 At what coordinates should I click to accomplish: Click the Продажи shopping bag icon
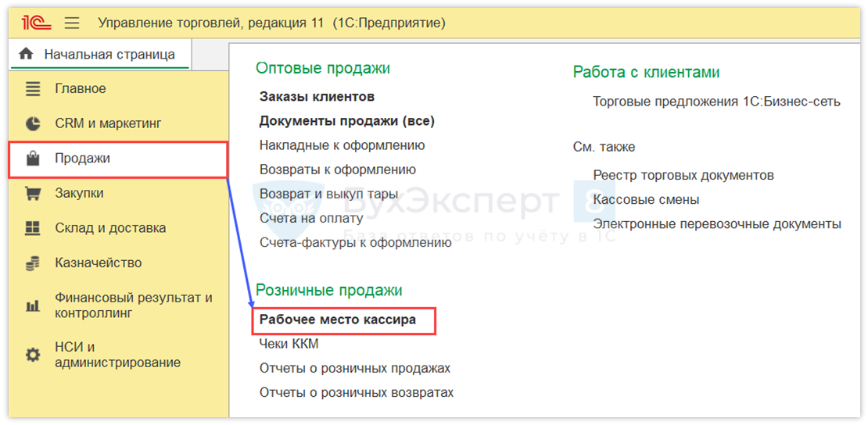[33, 159]
